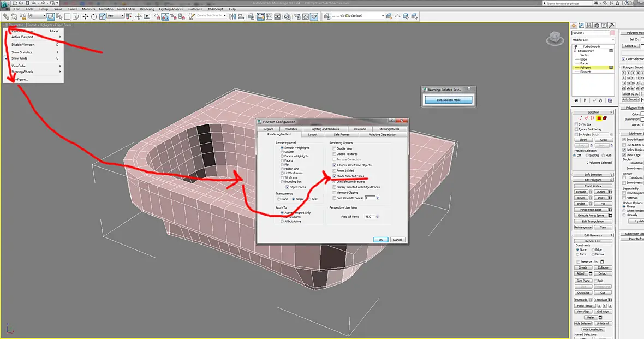The height and width of the screenshot is (339, 644).
Task: Select the Rotate transform tool in toolbar
Action: 94,16
